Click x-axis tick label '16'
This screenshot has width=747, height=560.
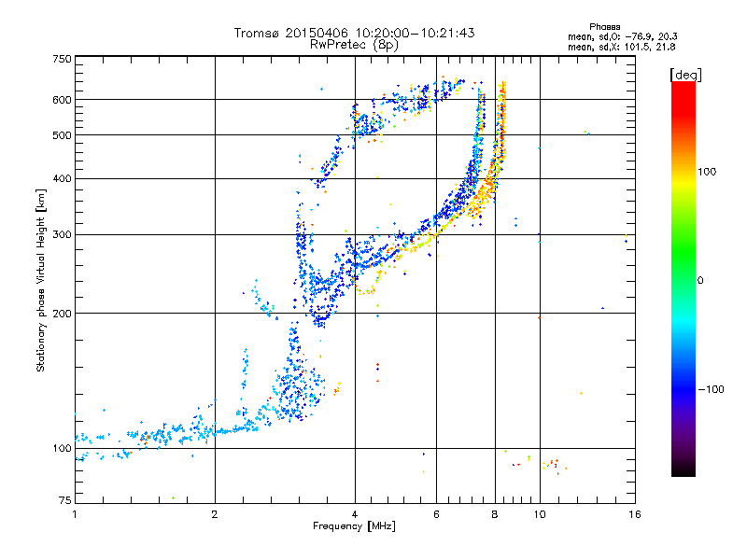coord(635,514)
